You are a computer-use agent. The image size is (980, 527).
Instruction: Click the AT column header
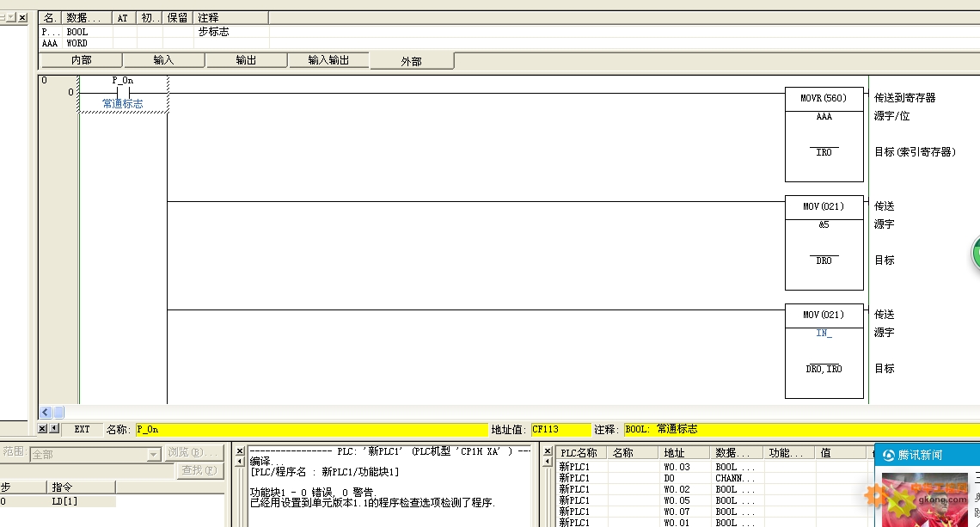(x=124, y=17)
